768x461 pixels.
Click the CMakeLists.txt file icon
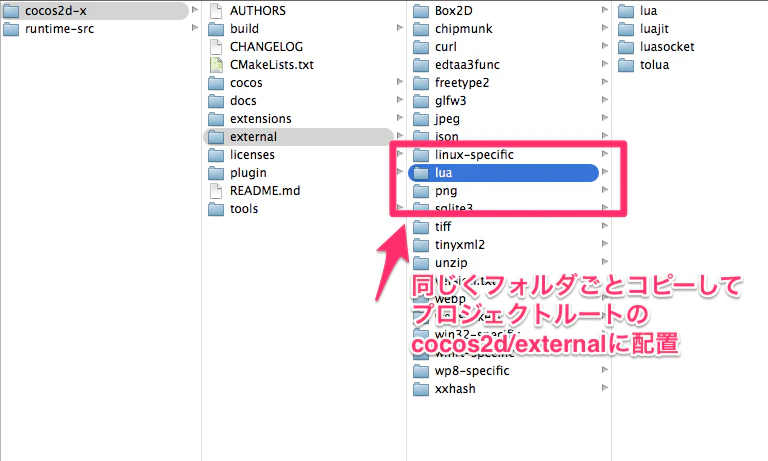[216, 65]
